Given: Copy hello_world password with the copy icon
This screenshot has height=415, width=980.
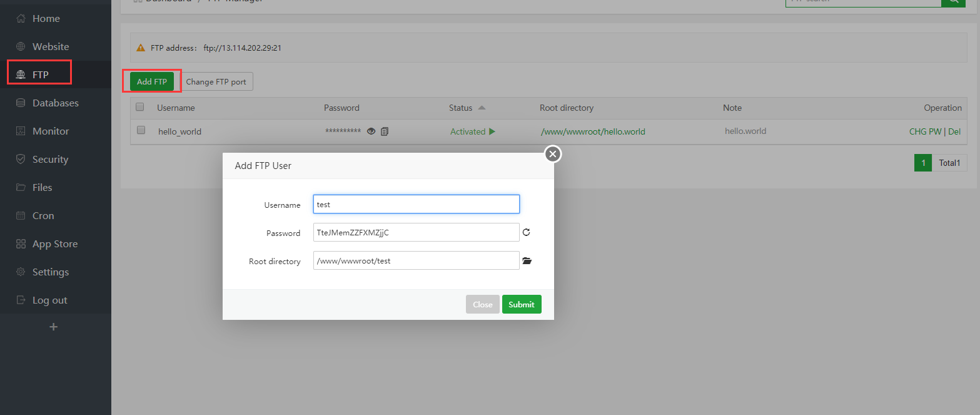Looking at the screenshot, I should click(385, 131).
